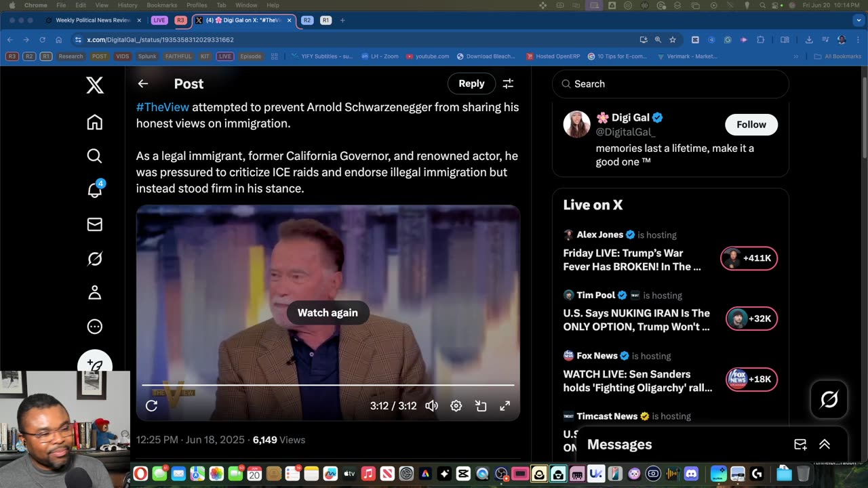Open Grok icon in X sidebar
This screenshot has height=488, width=868.
pos(94,258)
